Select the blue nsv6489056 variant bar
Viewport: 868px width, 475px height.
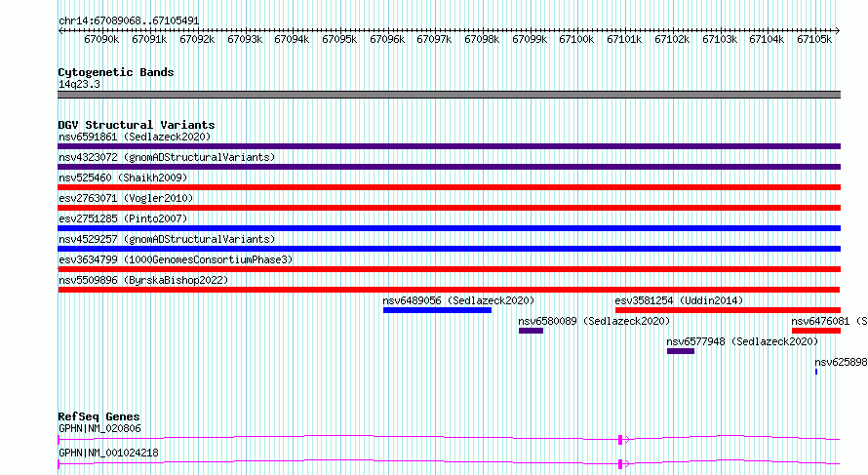pyautogui.click(x=437, y=310)
